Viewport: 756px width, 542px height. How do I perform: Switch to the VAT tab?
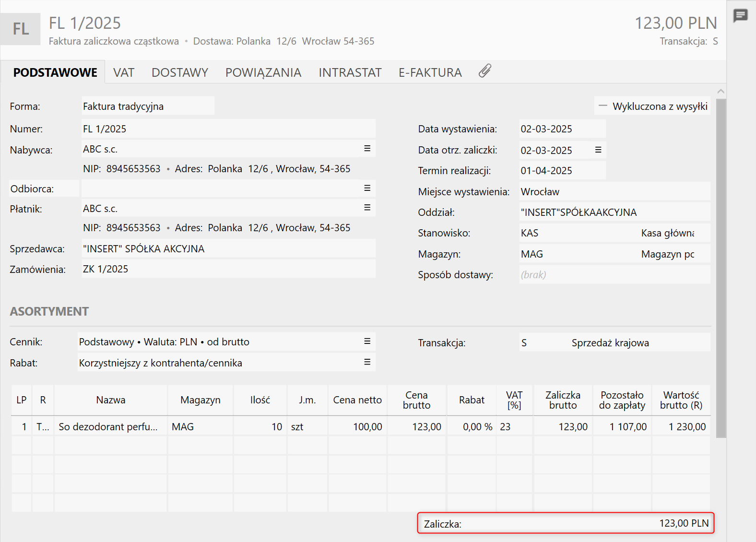(x=124, y=72)
